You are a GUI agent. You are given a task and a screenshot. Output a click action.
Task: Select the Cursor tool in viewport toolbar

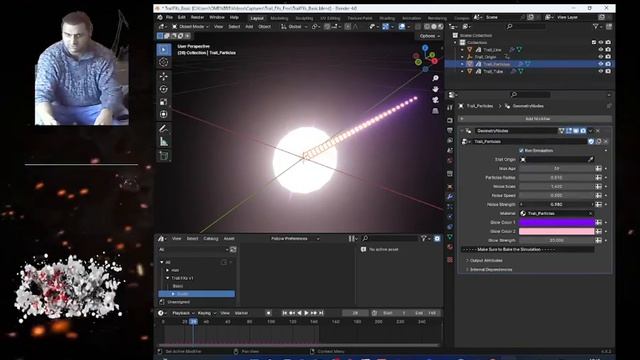pos(164,62)
